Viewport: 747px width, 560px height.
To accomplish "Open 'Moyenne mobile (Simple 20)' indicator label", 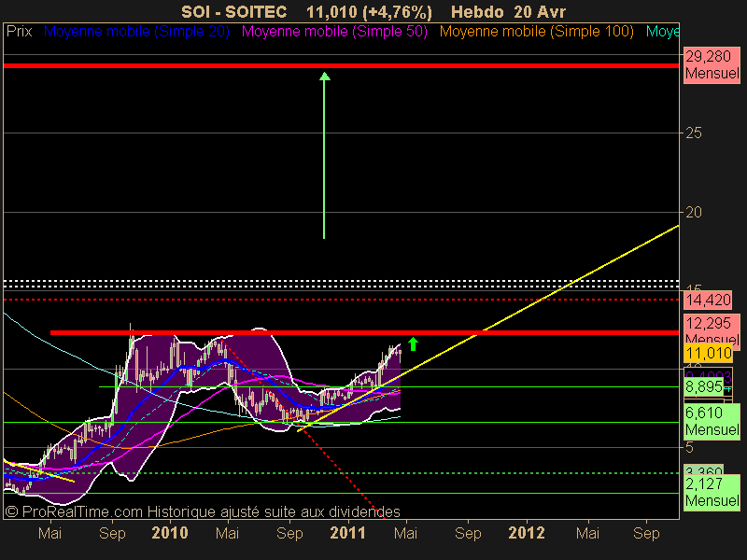I will (x=136, y=32).
